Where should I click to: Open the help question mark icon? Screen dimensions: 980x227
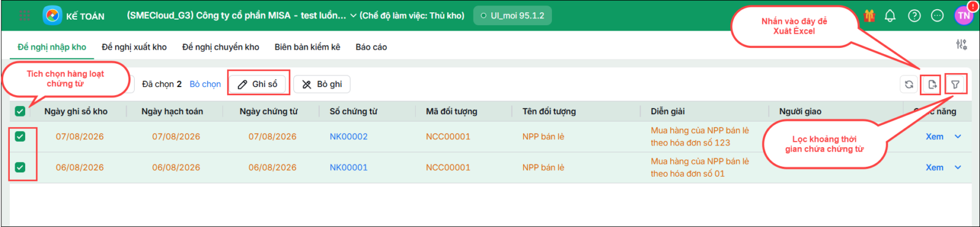(x=914, y=16)
